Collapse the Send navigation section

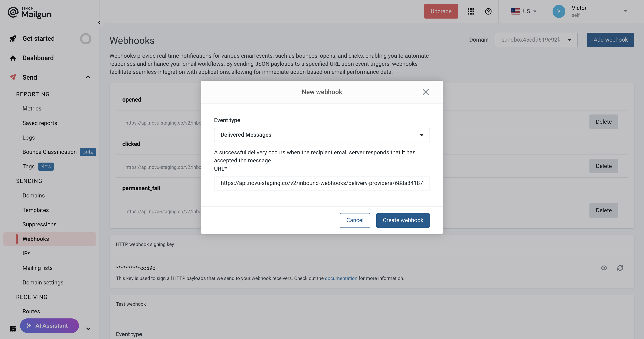(x=88, y=77)
